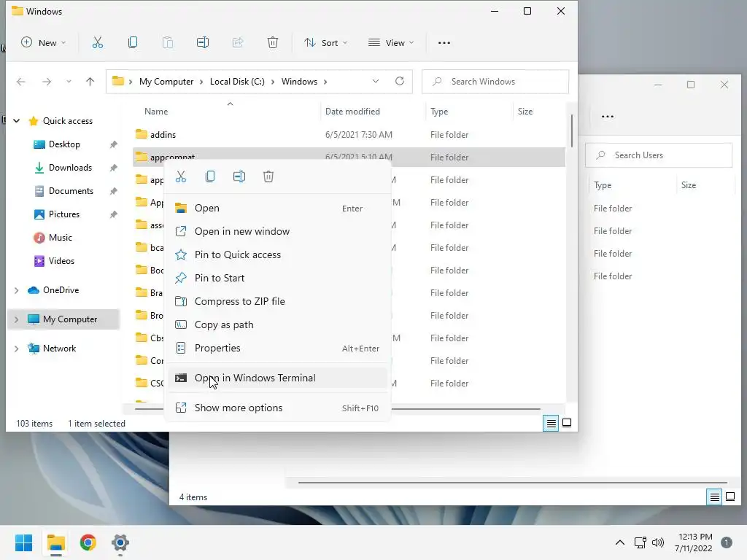This screenshot has height=560, width=747.
Task: Go back with the Back arrow
Action: click(21, 82)
